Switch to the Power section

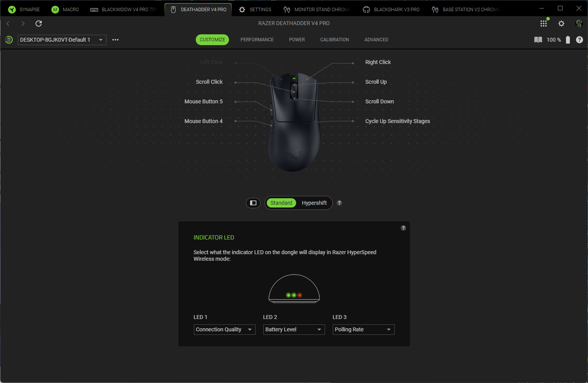coord(297,40)
